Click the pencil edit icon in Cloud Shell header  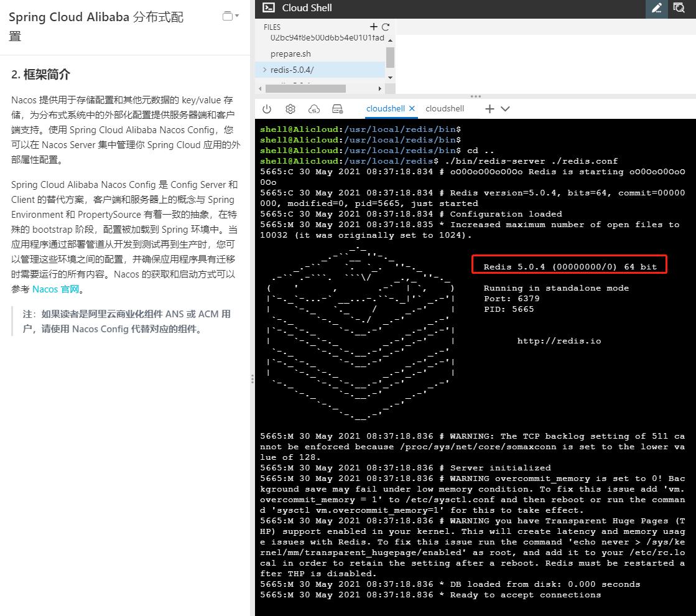pyautogui.click(x=656, y=8)
